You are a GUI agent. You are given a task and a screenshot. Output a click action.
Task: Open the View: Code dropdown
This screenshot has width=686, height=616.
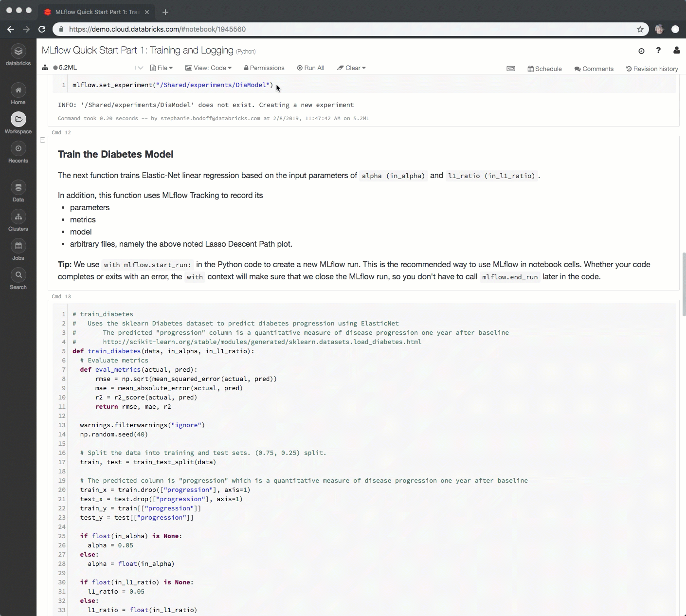(x=209, y=68)
